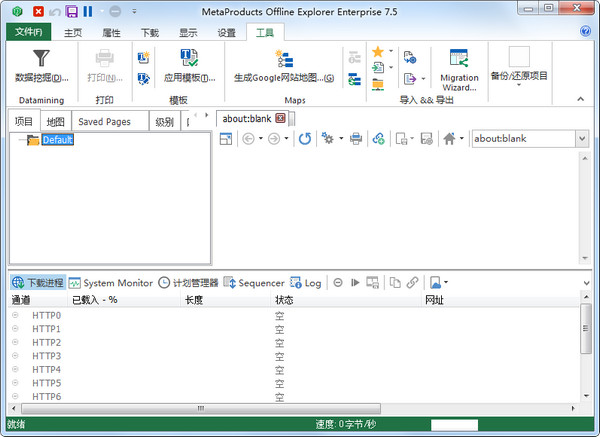The image size is (600, 437).
Task: Show the 下载进程 panel tab
Action: click(x=38, y=283)
